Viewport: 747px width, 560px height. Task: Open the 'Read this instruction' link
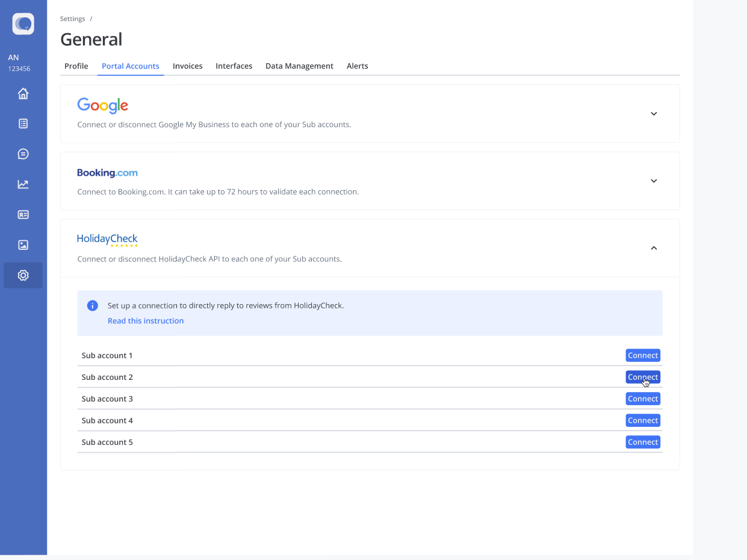(x=146, y=321)
